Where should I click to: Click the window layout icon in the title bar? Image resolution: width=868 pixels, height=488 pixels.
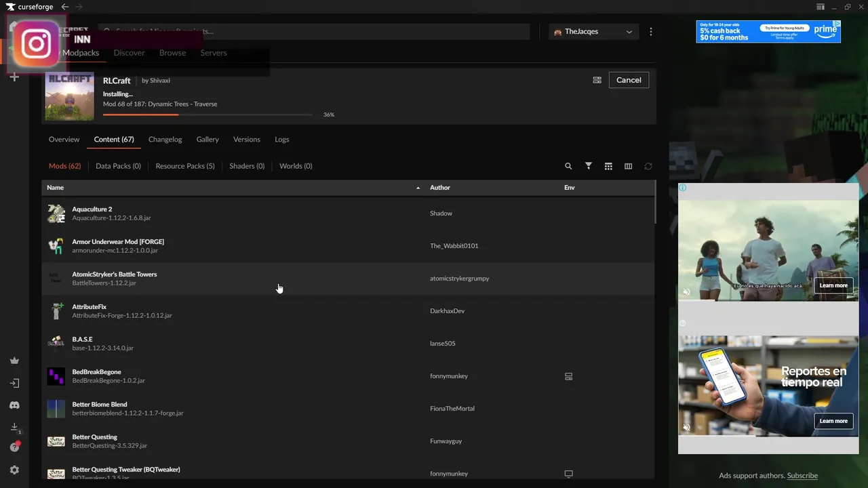tap(821, 7)
